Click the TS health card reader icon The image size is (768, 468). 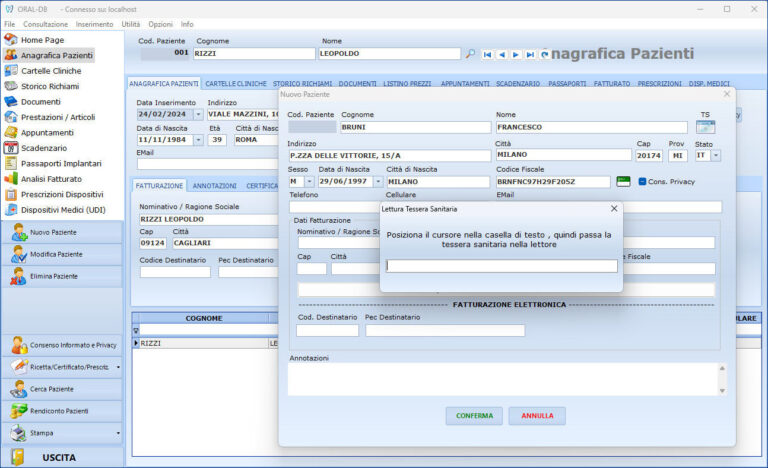point(705,127)
